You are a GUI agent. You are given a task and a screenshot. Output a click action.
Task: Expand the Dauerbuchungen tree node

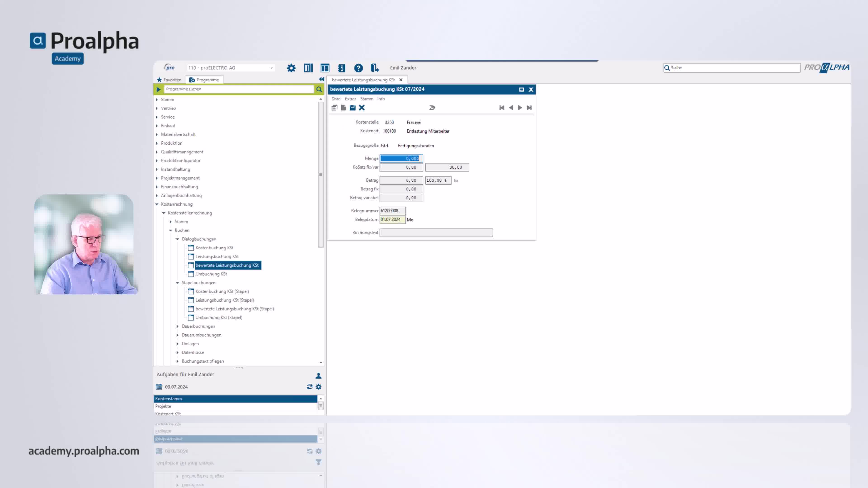point(178,326)
